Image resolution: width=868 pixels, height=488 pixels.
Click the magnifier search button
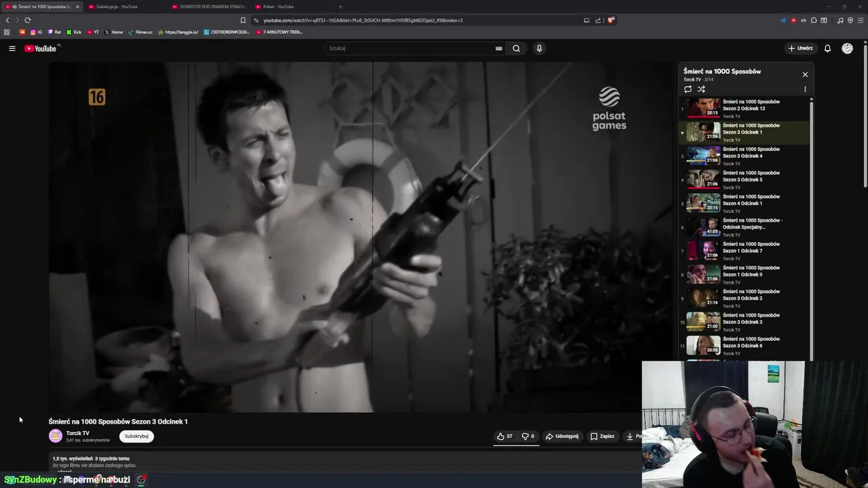pyautogui.click(x=516, y=48)
